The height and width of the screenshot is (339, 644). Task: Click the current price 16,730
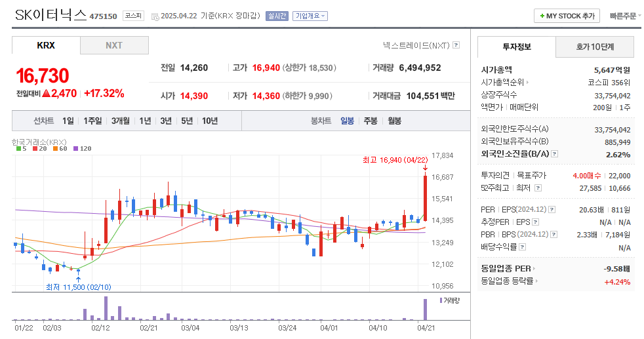click(43, 76)
